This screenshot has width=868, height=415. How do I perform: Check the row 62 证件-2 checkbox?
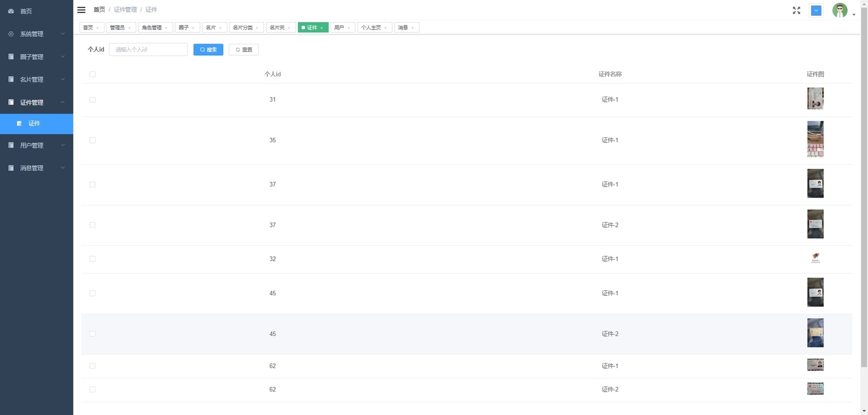[93, 390]
